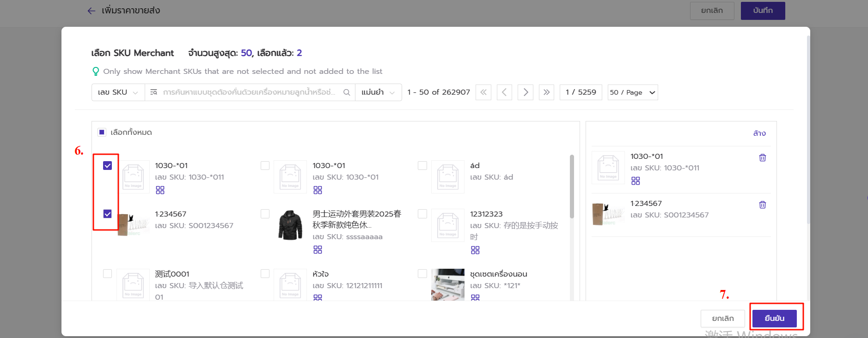The height and width of the screenshot is (338, 868).
Task: Go to the next results page
Action: tap(526, 92)
